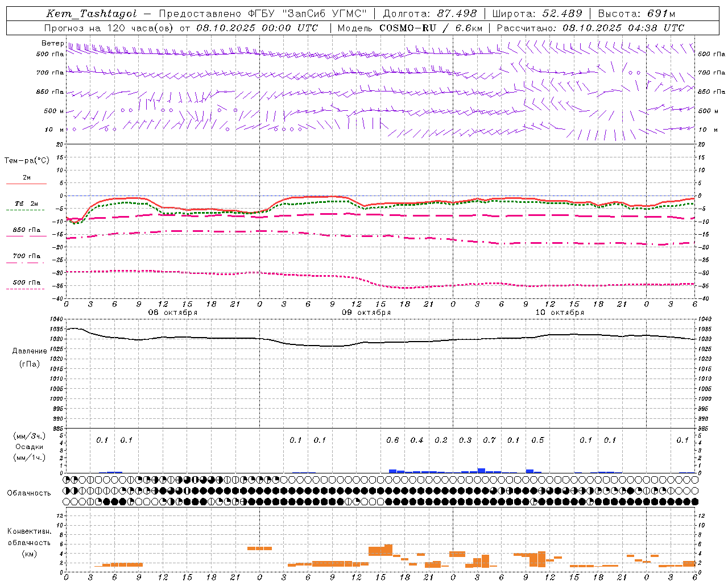Click the Осадки precipitation label
Screen dimensions: 728x582
click(x=30, y=447)
